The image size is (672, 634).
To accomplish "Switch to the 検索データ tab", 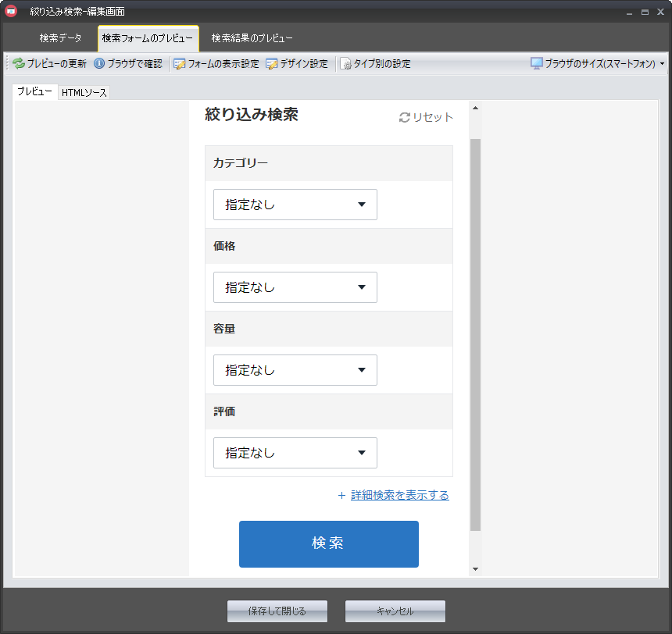I will point(60,38).
